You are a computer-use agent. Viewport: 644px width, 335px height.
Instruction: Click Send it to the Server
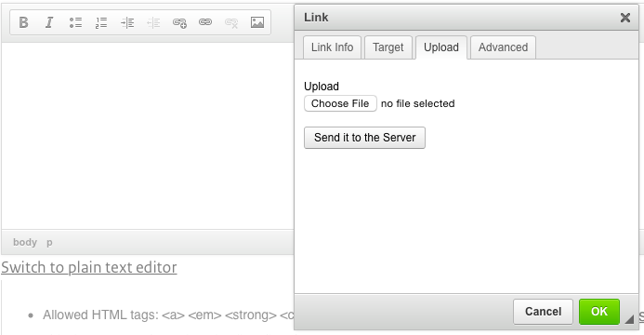click(364, 138)
